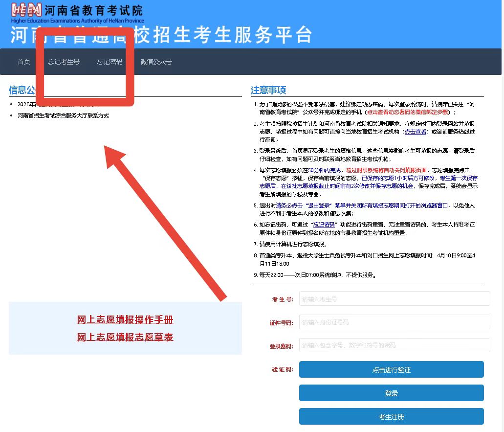Click the 注意事项 section heading

click(268, 91)
